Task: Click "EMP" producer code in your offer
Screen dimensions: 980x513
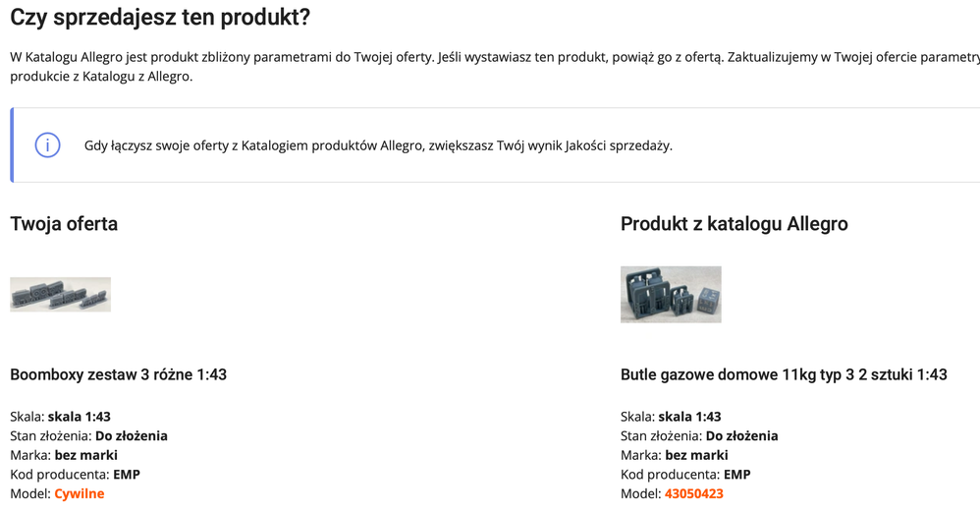Action: [127, 475]
